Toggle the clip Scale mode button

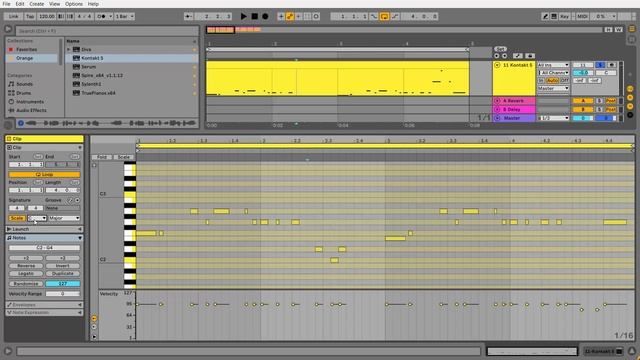[x=17, y=218]
